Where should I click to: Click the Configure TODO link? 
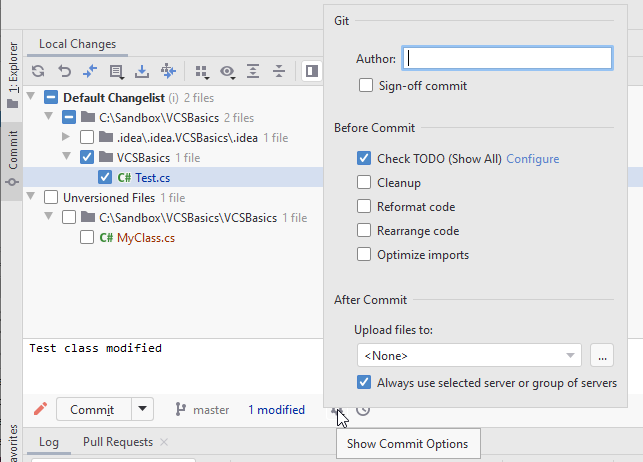click(533, 159)
